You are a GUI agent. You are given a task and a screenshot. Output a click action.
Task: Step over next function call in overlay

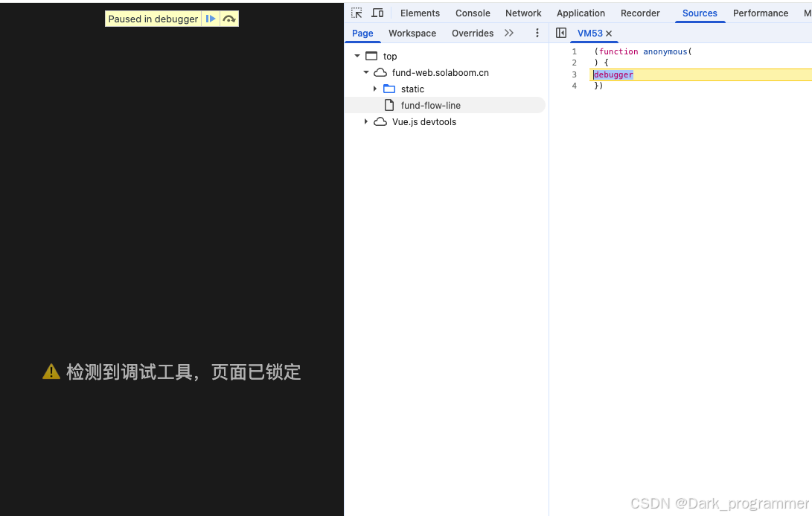click(x=229, y=19)
